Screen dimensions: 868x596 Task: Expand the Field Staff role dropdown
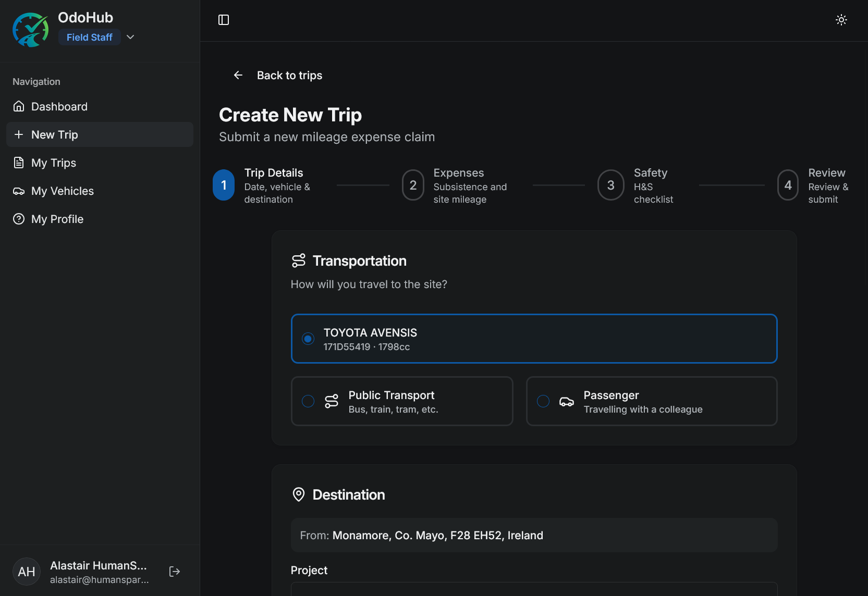point(130,37)
